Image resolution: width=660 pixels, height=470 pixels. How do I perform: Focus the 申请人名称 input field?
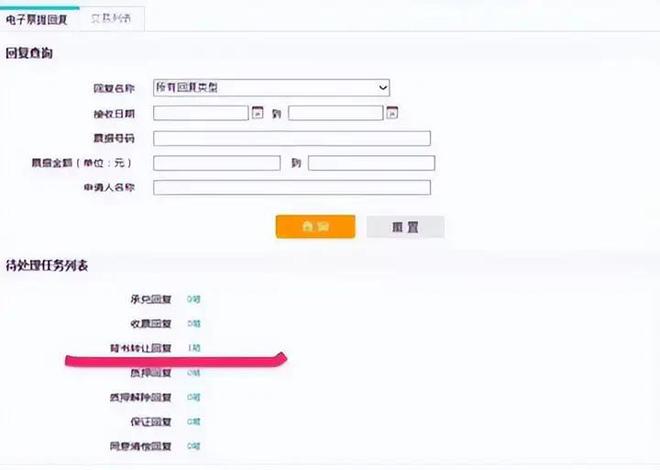[292, 188]
